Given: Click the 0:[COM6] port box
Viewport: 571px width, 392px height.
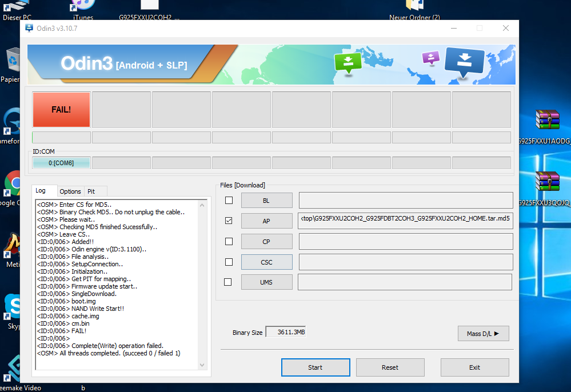Looking at the screenshot, I should pyautogui.click(x=61, y=163).
